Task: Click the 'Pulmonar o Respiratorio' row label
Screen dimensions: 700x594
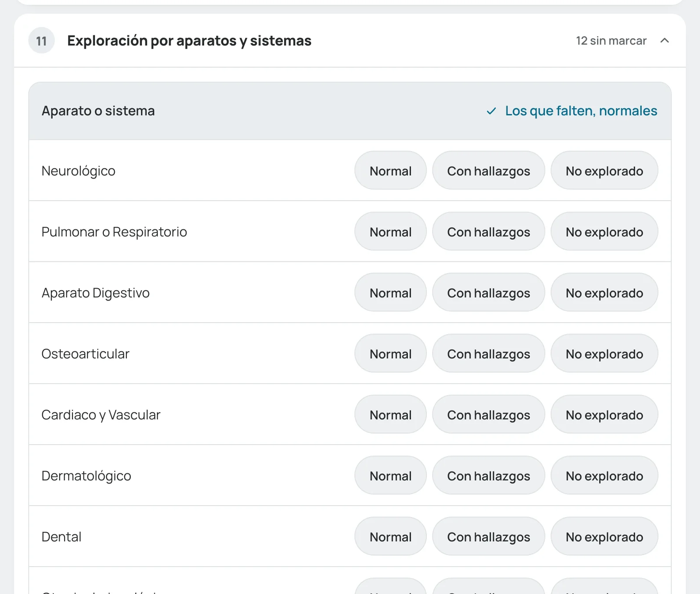Action: (x=114, y=232)
